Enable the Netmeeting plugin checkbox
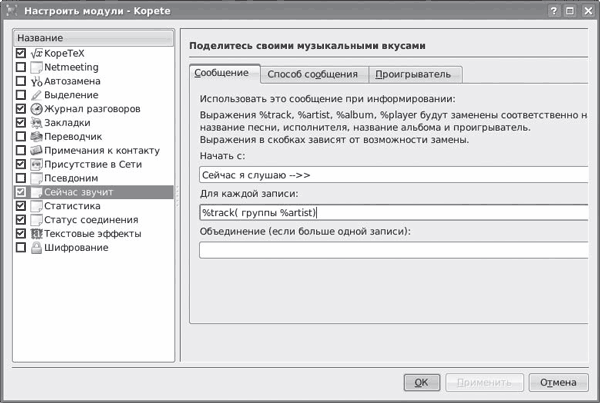The width and height of the screenshot is (600, 403). pos(21,67)
